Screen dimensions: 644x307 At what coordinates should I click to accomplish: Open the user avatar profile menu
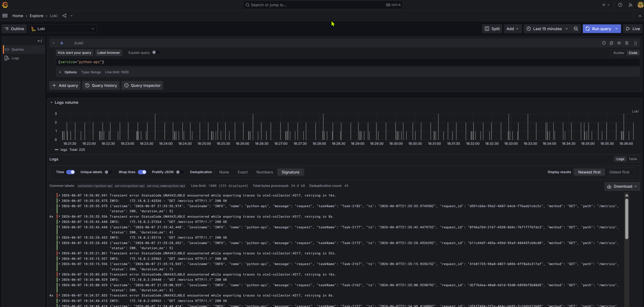tap(640, 5)
